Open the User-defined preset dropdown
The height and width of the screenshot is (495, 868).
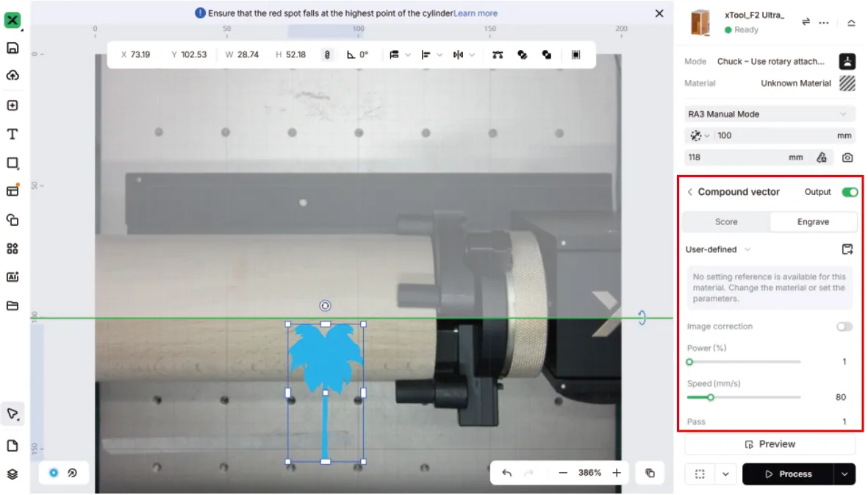pos(718,249)
